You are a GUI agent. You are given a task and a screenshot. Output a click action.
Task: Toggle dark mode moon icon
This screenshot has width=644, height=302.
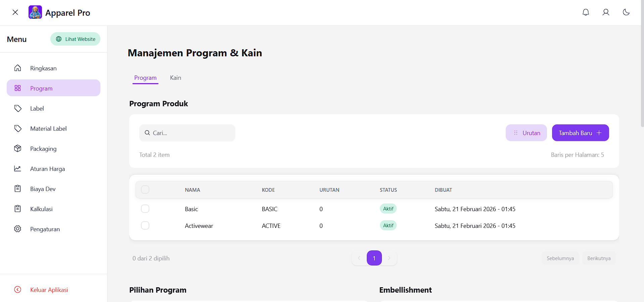click(x=626, y=12)
